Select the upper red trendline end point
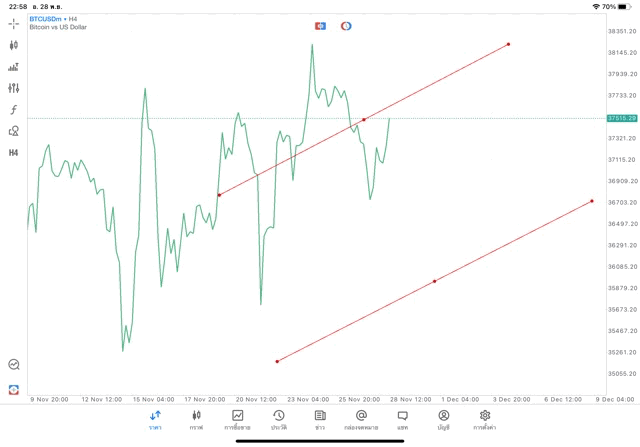640x447 pixels. point(509,44)
